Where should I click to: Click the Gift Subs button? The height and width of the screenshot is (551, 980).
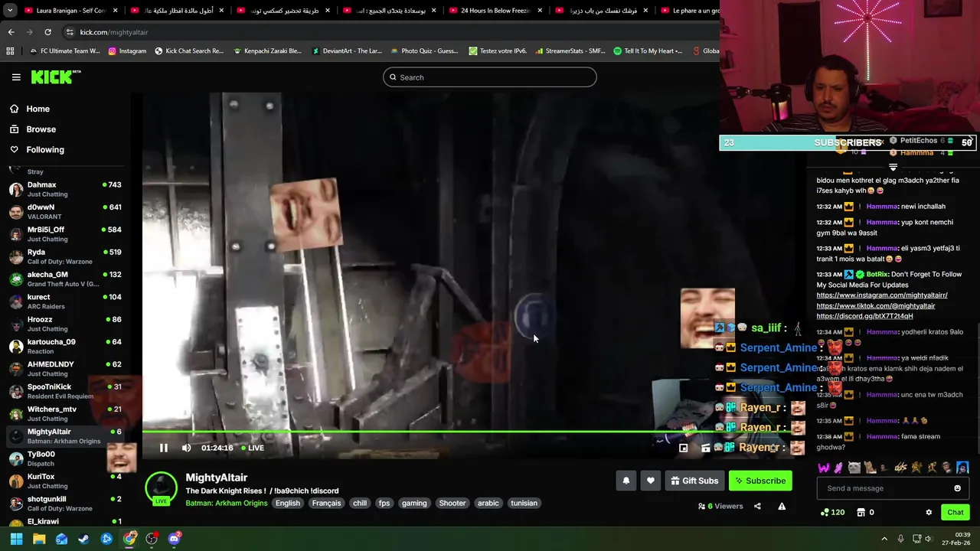point(694,481)
